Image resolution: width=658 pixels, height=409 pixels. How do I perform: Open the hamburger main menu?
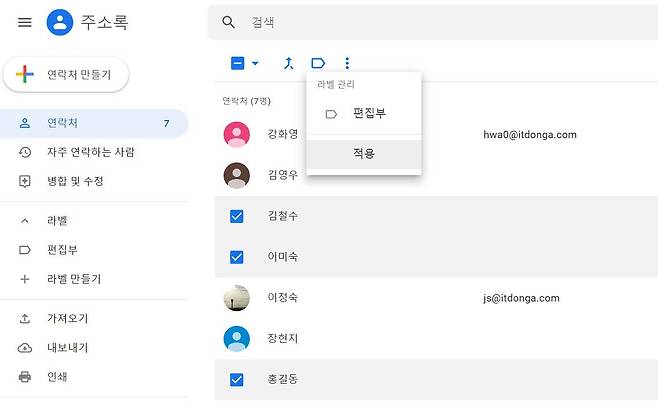25,22
